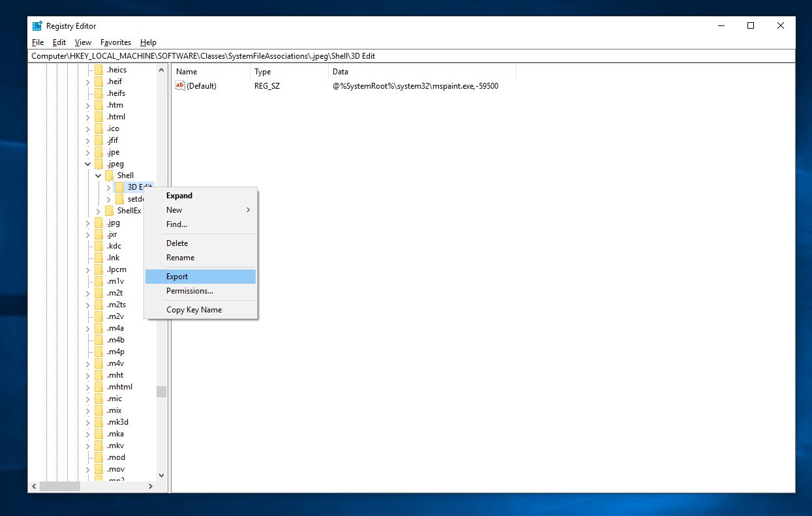812x516 pixels.
Task: Open the New submenu in context menu
Action: (x=201, y=210)
